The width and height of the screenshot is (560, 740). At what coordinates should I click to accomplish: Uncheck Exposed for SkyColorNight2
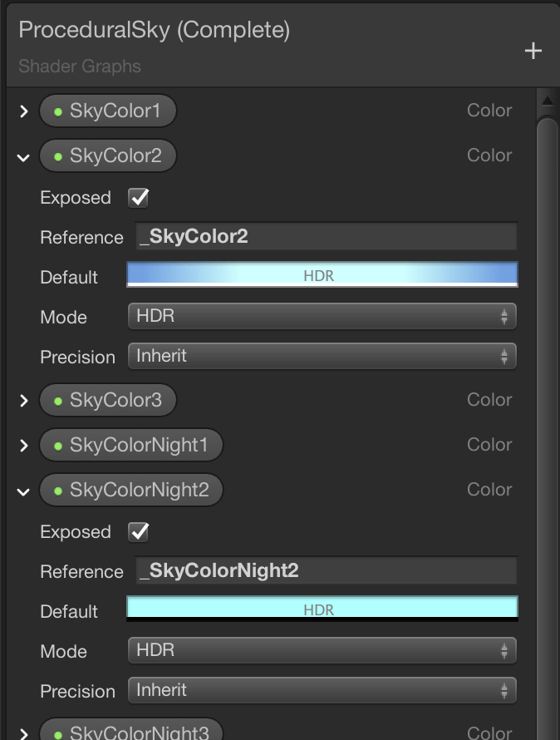[139, 532]
